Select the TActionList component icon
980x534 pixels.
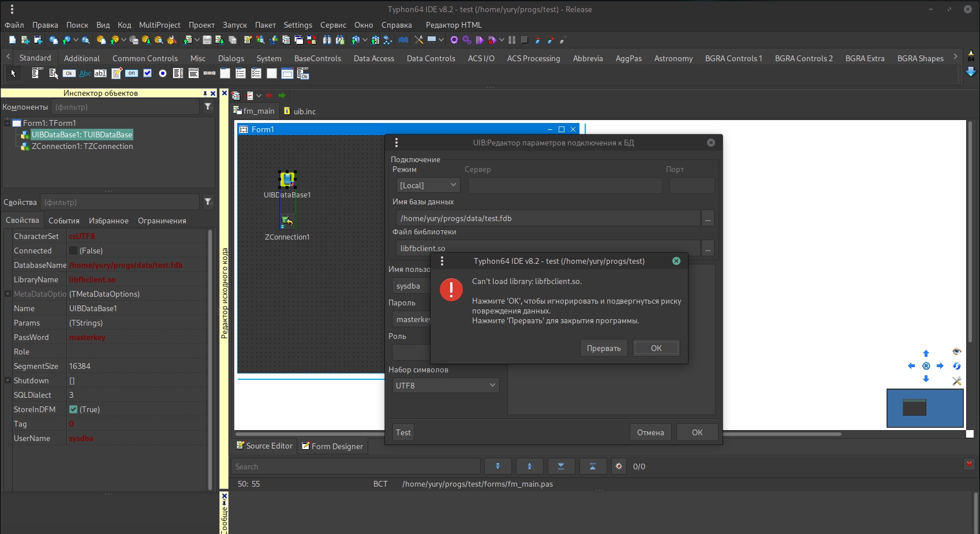pyautogui.click(x=302, y=73)
